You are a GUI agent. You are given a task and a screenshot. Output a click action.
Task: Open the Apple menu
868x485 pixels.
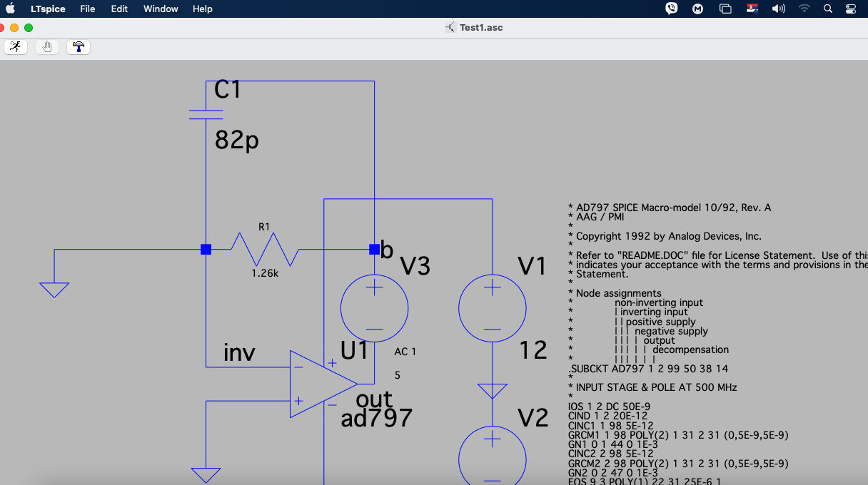pos(11,9)
